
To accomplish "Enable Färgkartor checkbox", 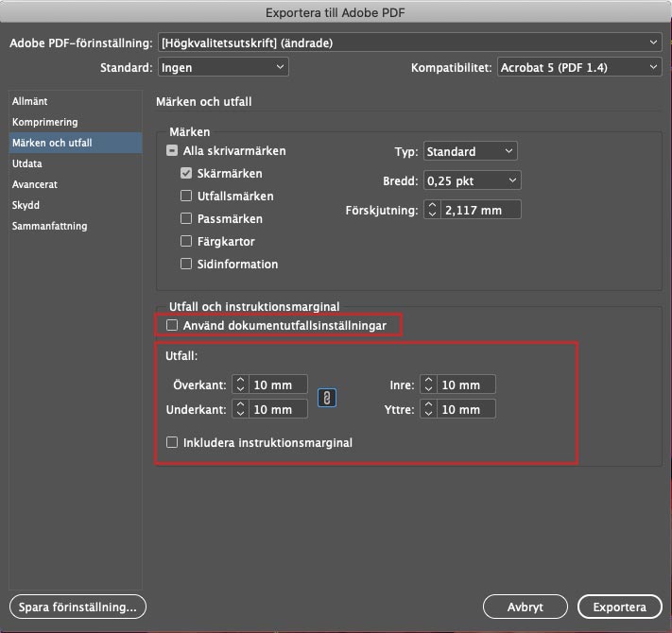I will (186, 242).
